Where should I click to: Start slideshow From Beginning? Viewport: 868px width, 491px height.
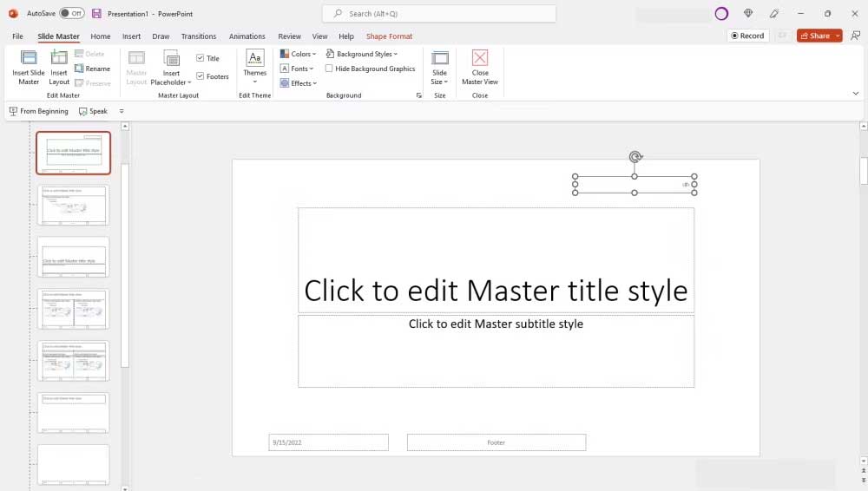click(39, 111)
